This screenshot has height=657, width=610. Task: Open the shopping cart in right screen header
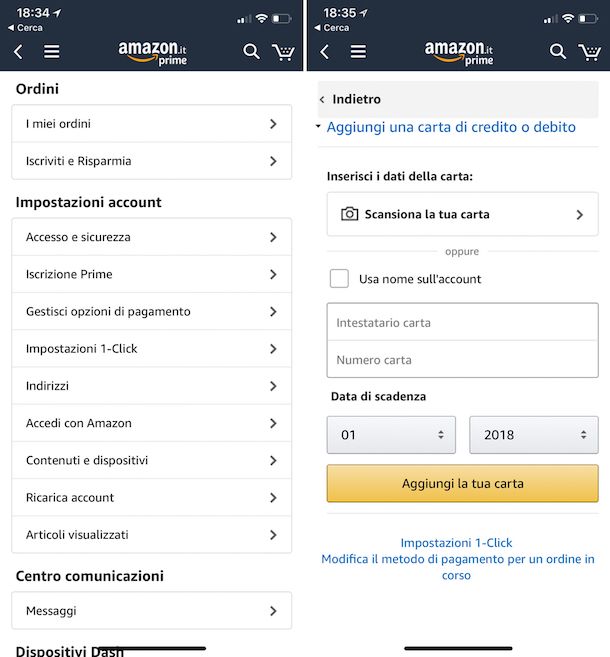pos(589,51)
